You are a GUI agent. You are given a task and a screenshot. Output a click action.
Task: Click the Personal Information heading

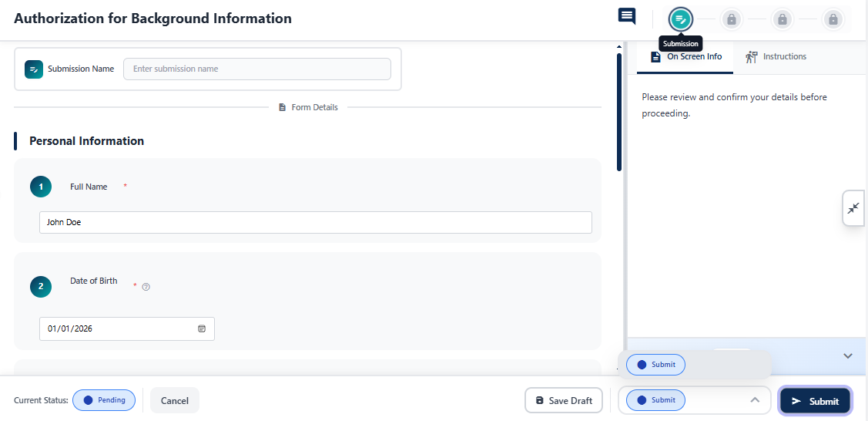(x=87, y=140)
